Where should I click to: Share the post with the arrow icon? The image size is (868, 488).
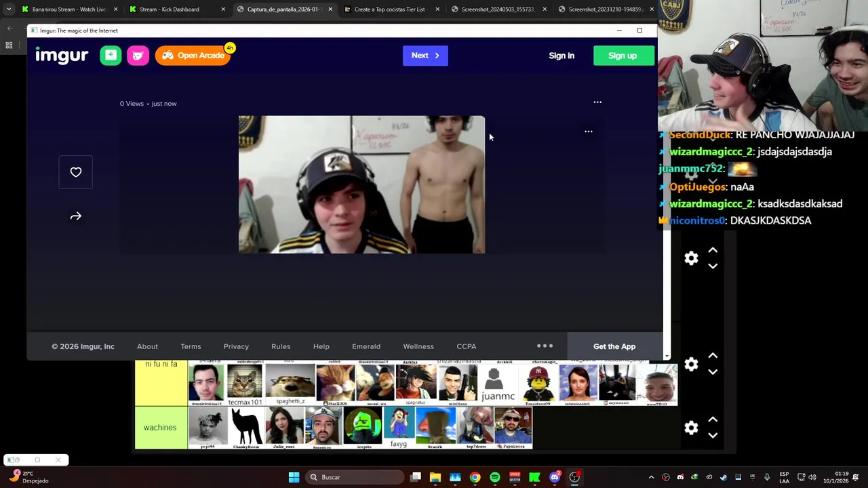coord(75,216)
